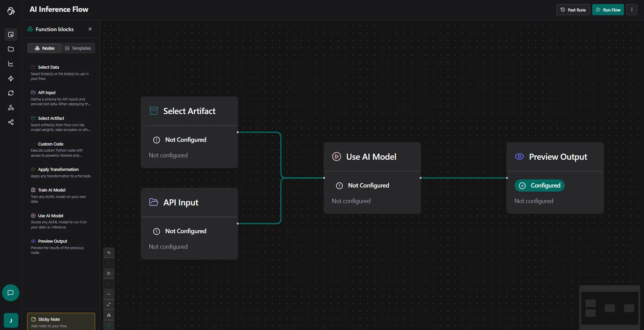Open the chat support bubble

[10, 293]
